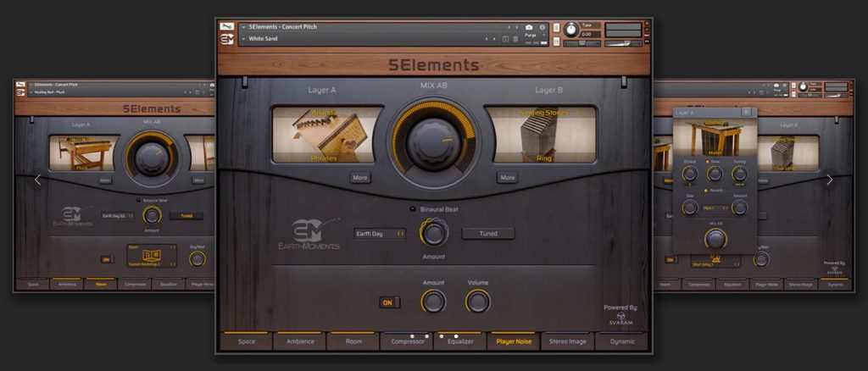
Task: Click the Tune knob in the center header
Action: (570, 30)
